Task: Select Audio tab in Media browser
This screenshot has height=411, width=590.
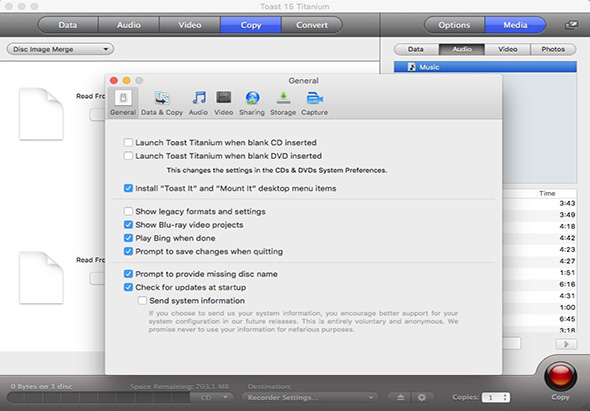Action: tap(462, 49)
